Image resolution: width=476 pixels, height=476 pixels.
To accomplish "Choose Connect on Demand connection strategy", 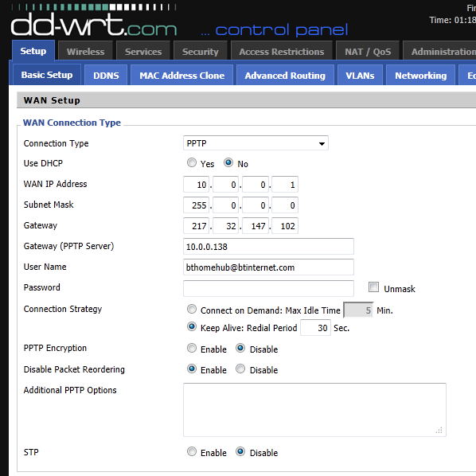I will (x=192, y=309).
